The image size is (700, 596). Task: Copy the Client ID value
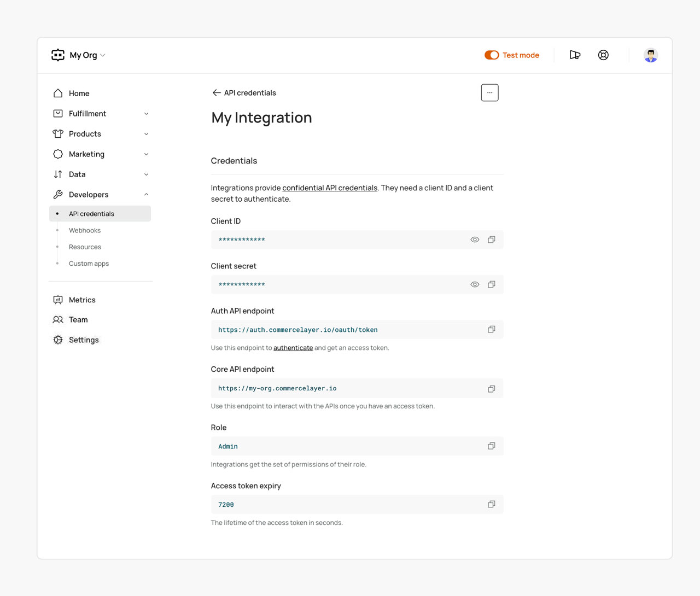click(x=491, y=239)
